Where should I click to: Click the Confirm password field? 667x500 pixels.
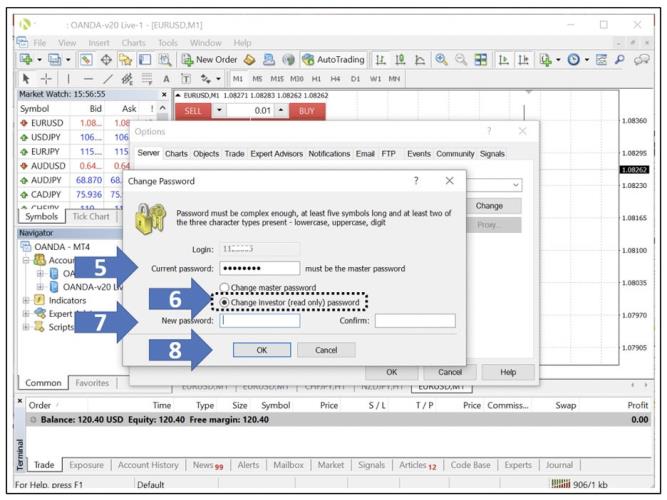coord(415,320)
